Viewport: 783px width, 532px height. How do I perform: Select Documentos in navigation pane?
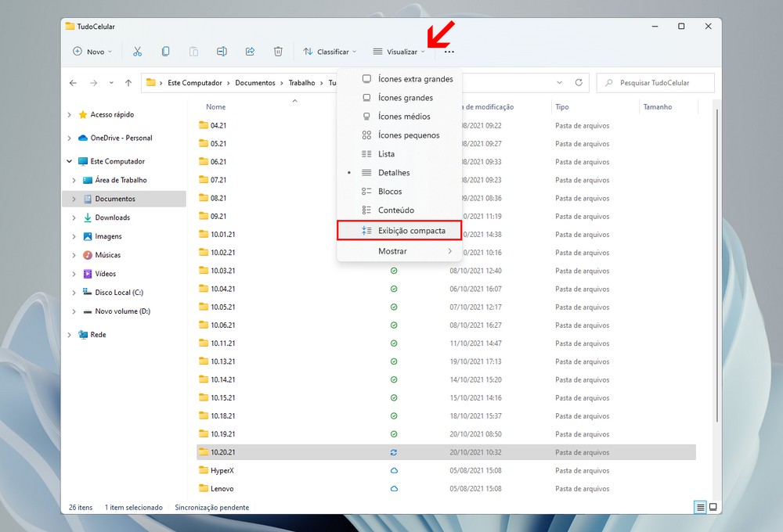click(124, 199)
